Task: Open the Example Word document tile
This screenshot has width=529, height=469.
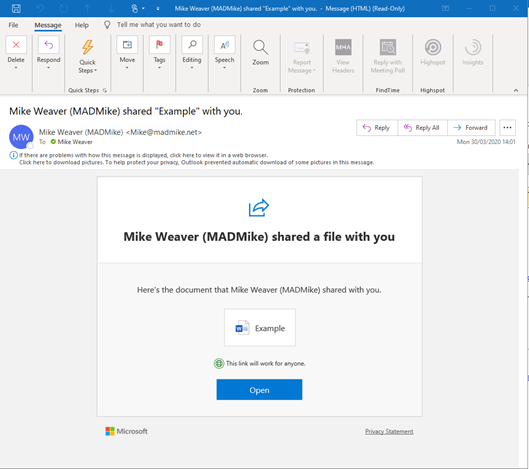Action: click(260, 328)
